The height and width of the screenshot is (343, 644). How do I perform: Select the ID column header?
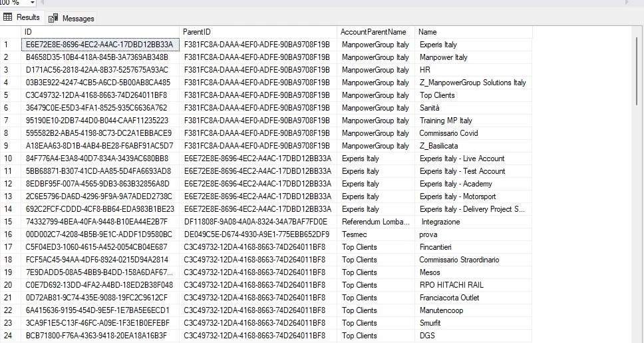pyautogui.click(x=100, y=32)
